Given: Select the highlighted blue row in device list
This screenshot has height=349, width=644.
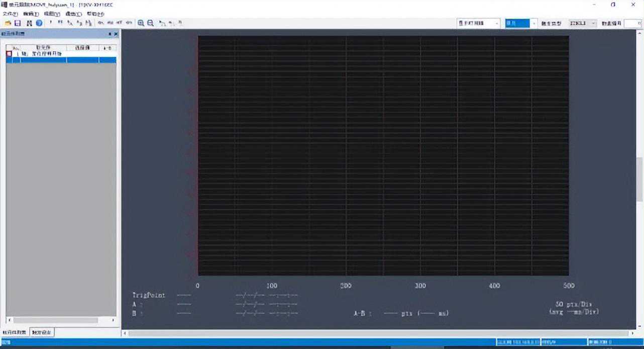Looking at the screenshot, I should point(60,60).
